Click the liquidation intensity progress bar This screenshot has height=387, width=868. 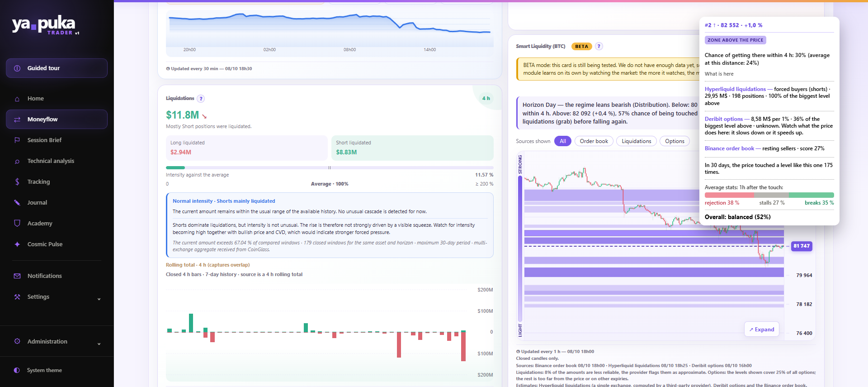(330, 167)
